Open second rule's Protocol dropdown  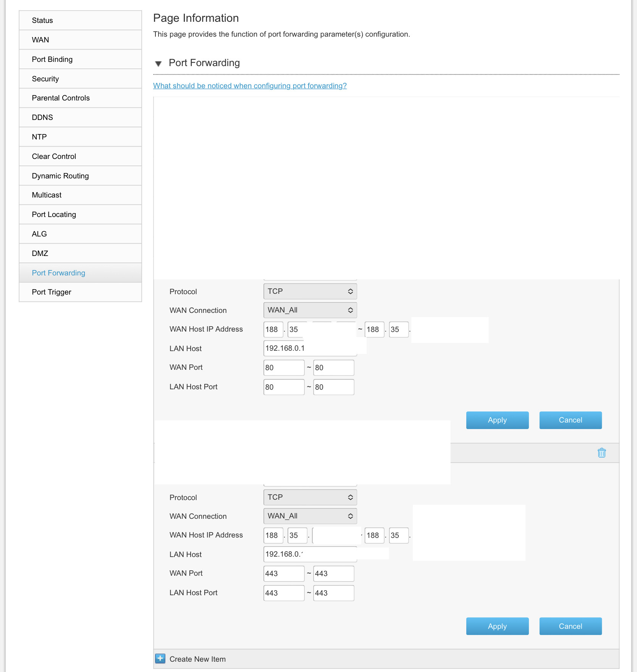[x=310, y=497]
